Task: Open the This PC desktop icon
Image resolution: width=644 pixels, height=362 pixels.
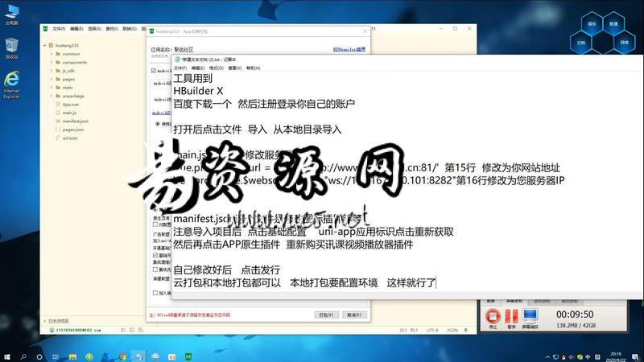Action: 12,14
